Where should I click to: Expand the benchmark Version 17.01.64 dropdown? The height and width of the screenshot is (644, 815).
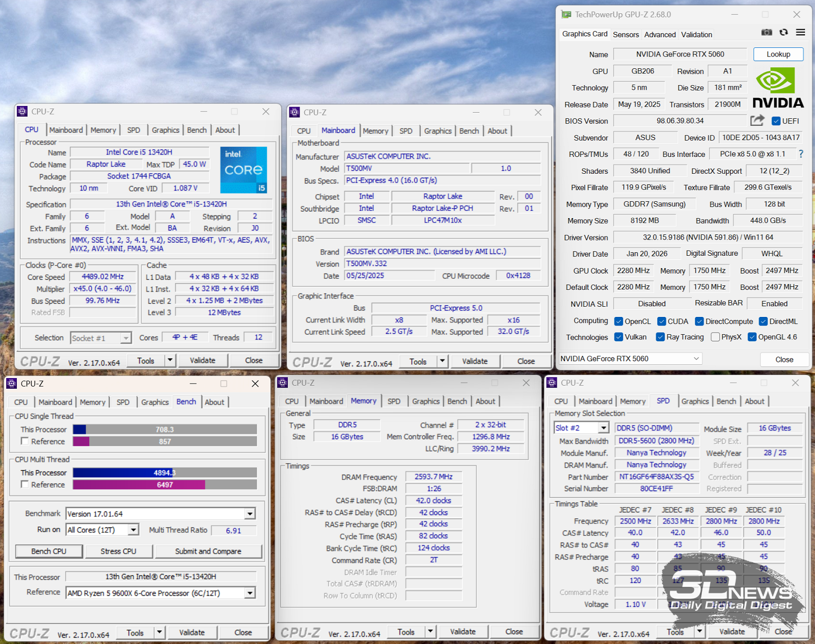pyautogui.click(x=250, y=514)
